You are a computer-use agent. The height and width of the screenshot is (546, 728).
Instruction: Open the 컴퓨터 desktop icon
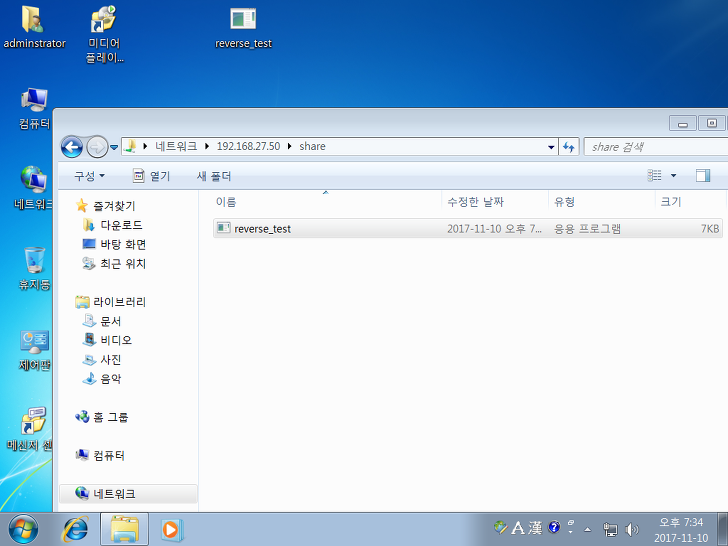(34, 108)
